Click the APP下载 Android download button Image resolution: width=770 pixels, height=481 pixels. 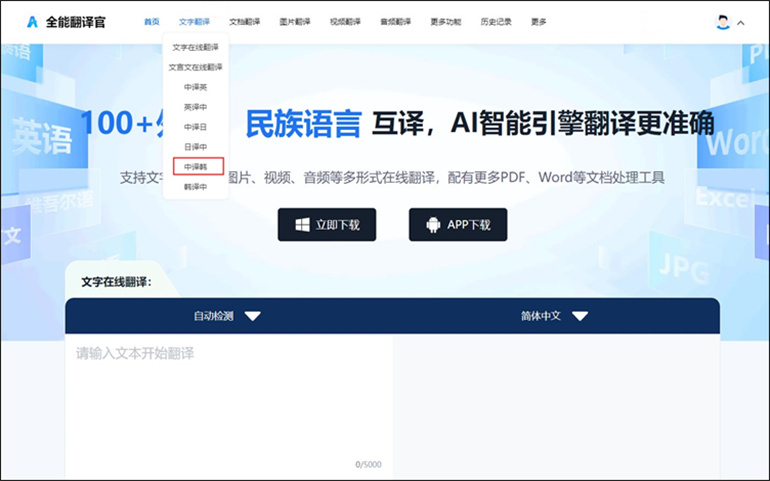click(458, 225)
